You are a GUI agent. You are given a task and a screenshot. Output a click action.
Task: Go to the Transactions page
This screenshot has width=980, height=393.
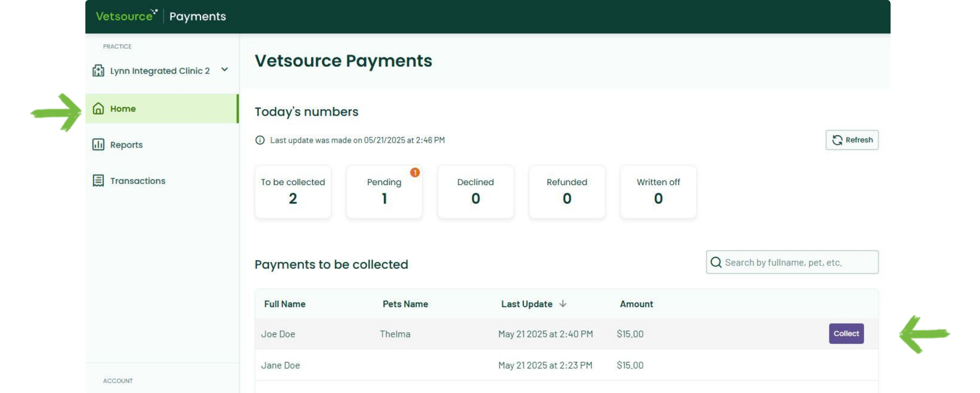[x=138, y=181]
